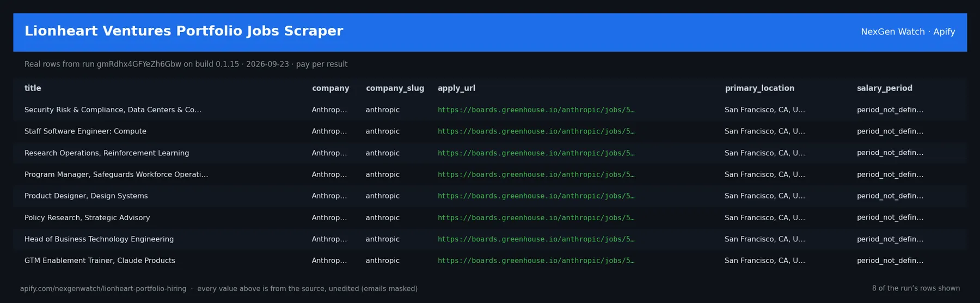Click location cell in Research Operations row
The height and width of the screenshot is (303, 980).
pyautogui.click(x=764, y=153)
